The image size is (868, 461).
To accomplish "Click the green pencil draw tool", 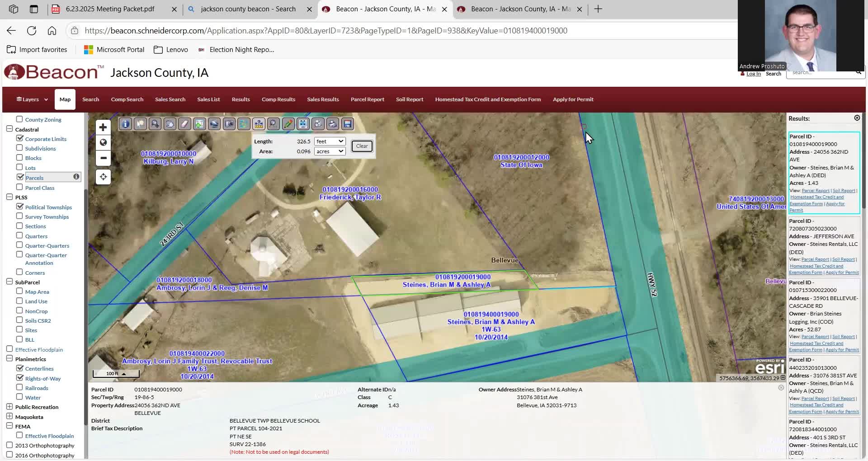I will tap(288, 124).
